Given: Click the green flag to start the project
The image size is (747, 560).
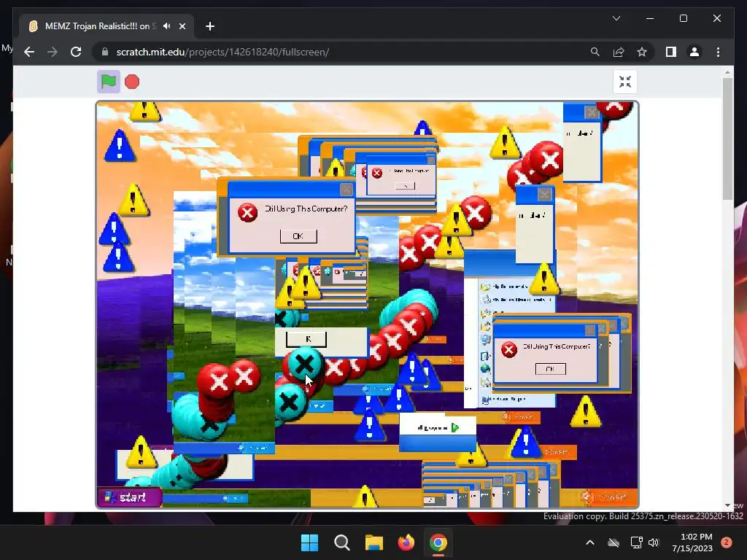Looking at the screenshot, I should coord(109,82).
